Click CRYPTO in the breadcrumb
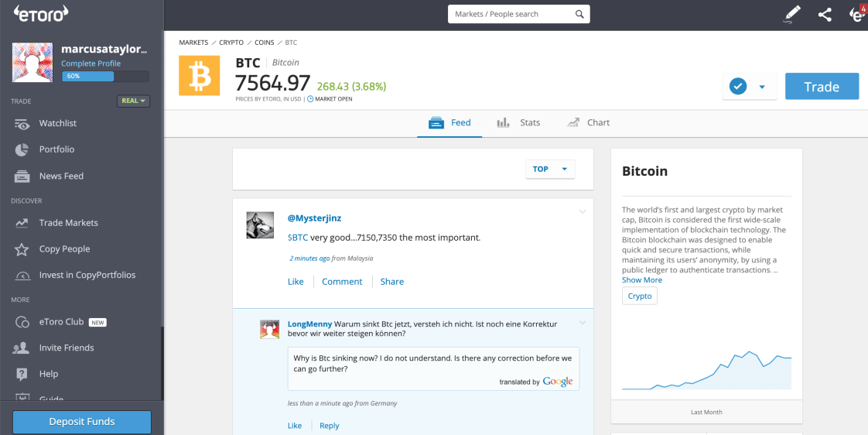868x435 pixels. pos(231,42)
